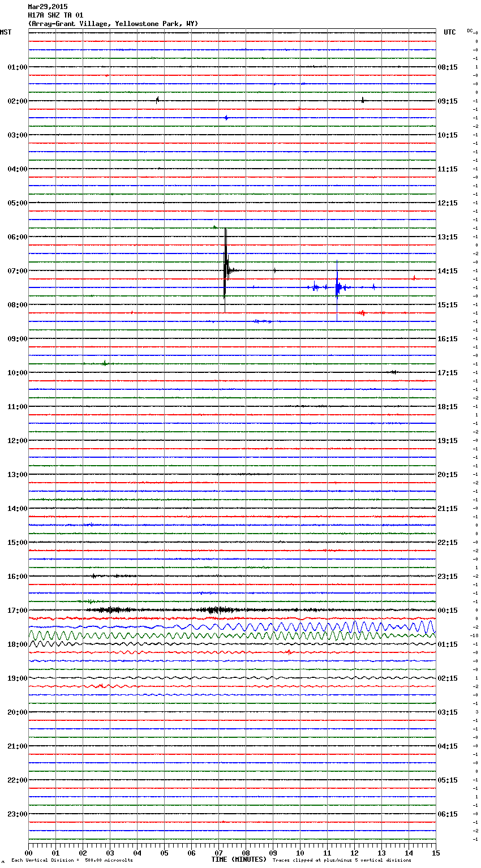
Task: Click the 23:15 UTC time label
Action: tap(448, 577)
